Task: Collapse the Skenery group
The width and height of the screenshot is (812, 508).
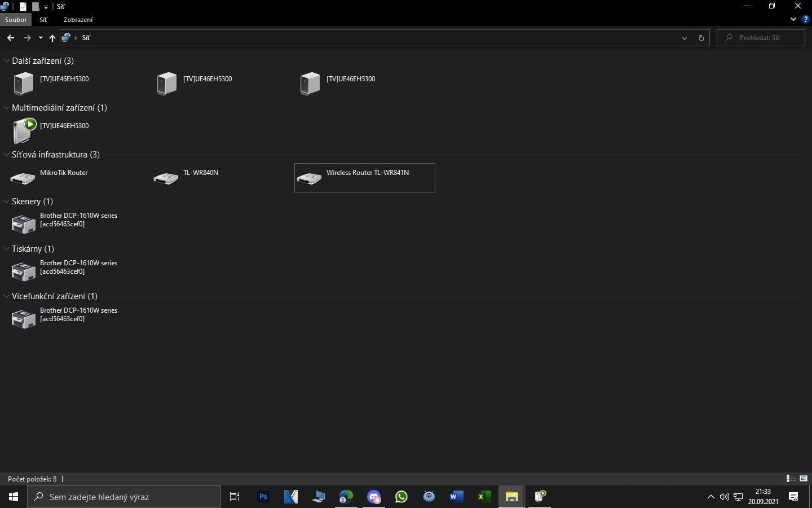Action: [x=6, y=201]
